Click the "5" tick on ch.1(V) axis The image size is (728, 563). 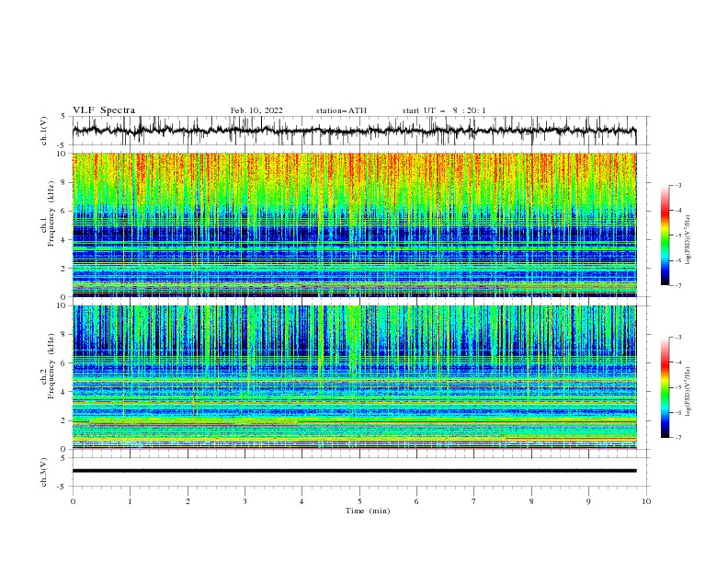(63, 117)
